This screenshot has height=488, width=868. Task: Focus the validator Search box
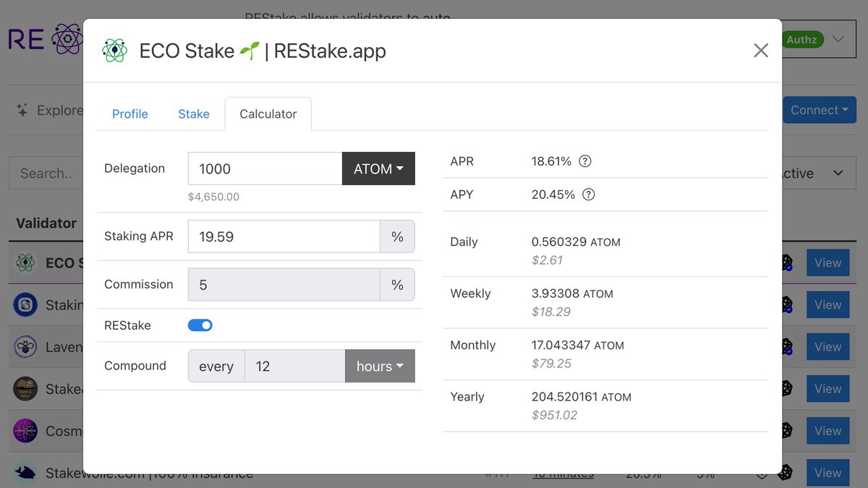(47, 174)
